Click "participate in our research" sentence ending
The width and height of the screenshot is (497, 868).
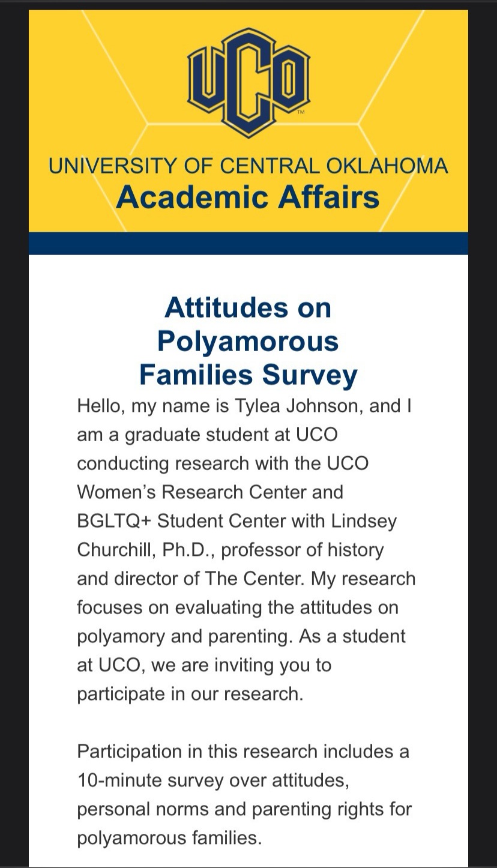[190, 694]
